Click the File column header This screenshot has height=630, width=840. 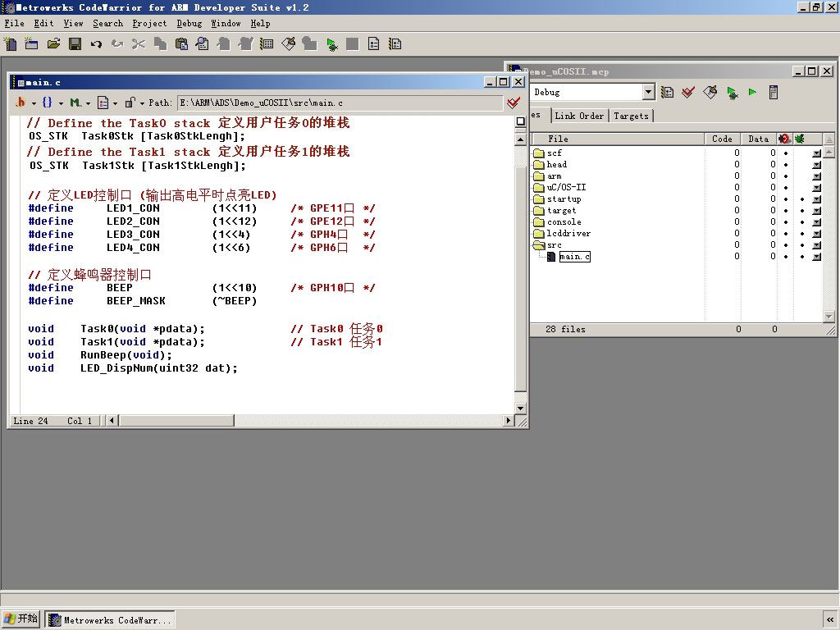tap(617, 139)
